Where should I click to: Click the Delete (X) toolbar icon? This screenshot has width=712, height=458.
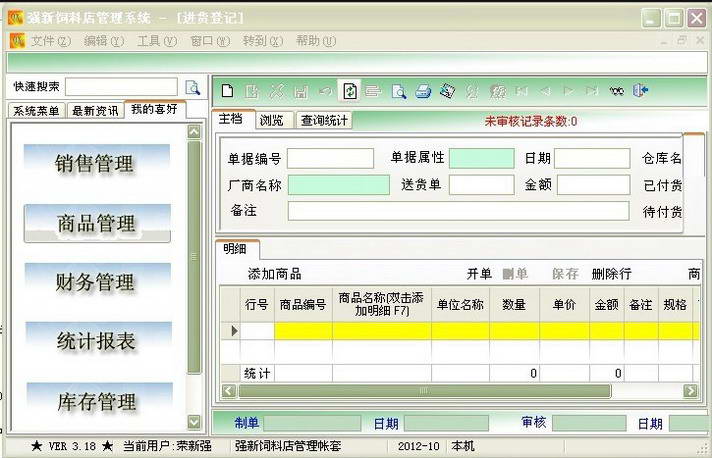(x=276, y=91)
